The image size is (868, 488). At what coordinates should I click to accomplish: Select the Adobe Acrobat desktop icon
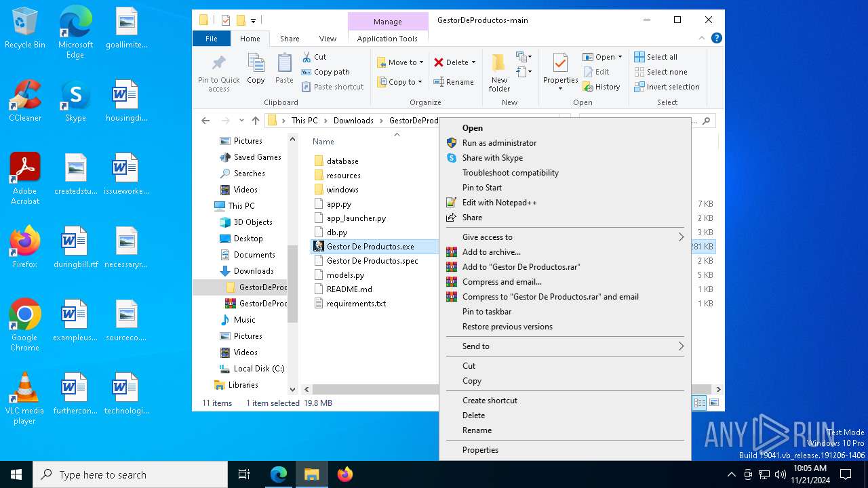(25, 179)
